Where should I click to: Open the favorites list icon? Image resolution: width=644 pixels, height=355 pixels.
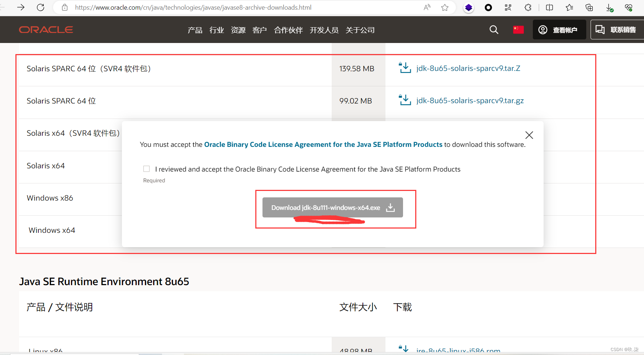click(x=569, y=8)
